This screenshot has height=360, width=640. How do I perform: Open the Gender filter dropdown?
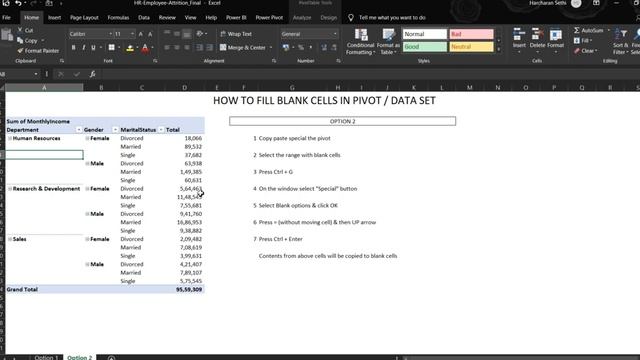pos(115,130)
